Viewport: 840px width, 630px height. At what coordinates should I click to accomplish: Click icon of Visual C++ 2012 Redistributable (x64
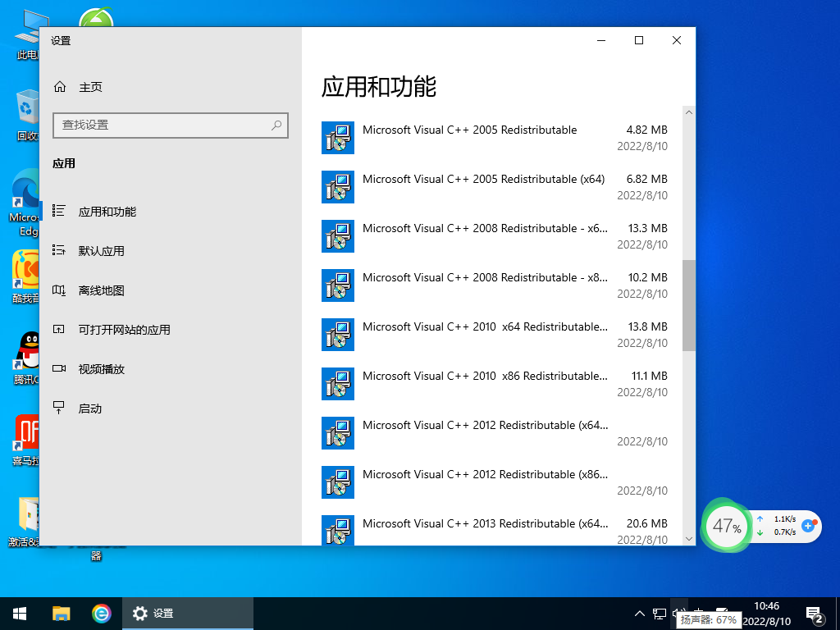(337, 433)
